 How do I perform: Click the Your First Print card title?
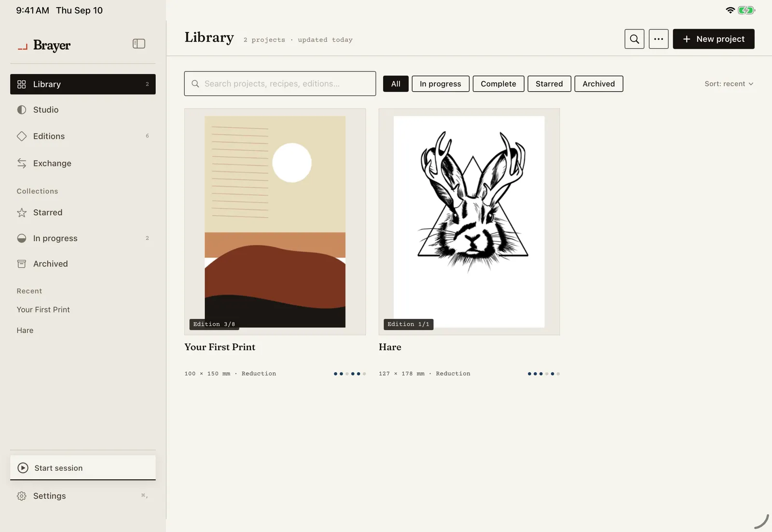(220, 347)
